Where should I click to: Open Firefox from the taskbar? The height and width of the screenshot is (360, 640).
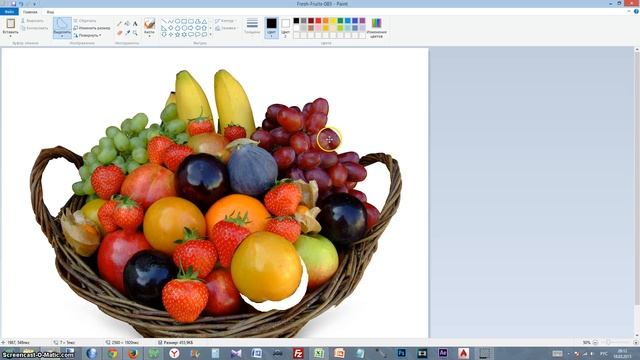pos(133,353)
